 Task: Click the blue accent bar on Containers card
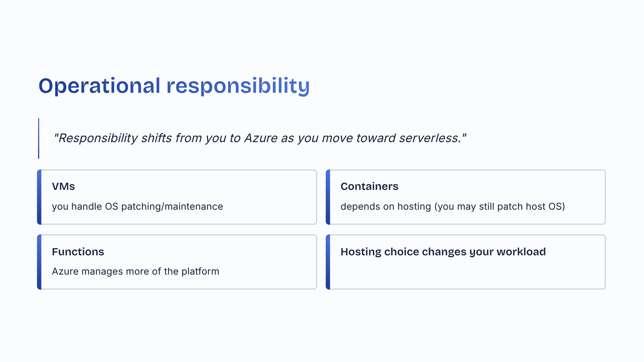(328, 197)
